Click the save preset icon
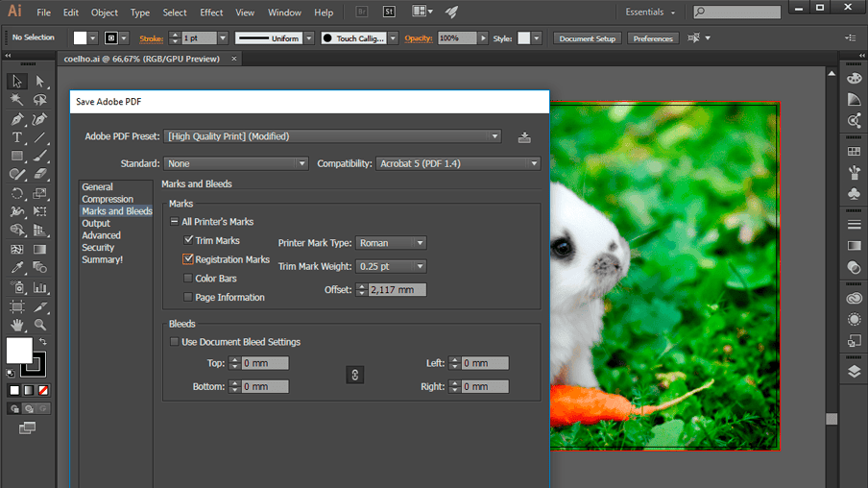The height and width of the screenshot is (488, 868). tap(524, 137)
